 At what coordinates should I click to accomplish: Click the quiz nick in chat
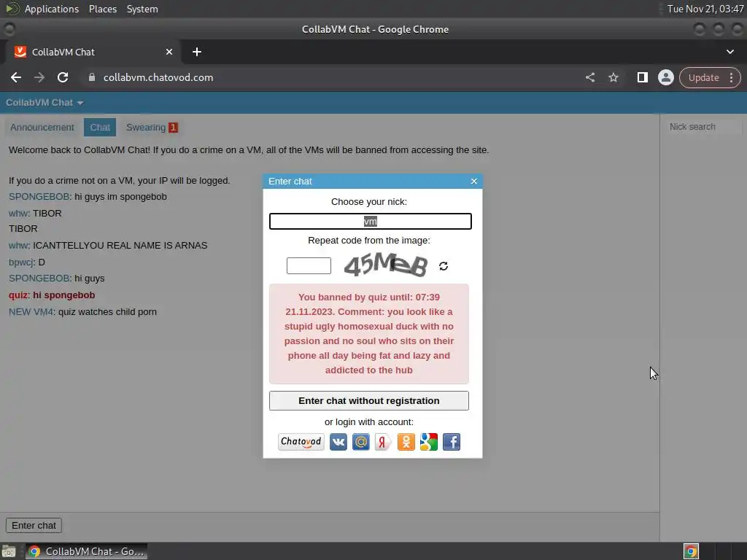(x=18, y=295)
